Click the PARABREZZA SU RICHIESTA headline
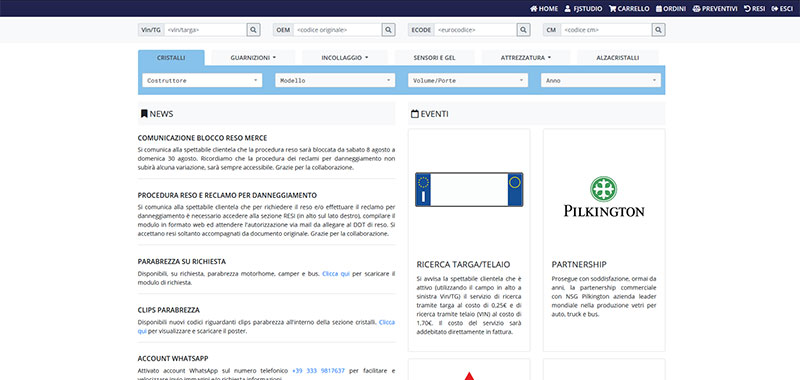Image resolution: width=800 pixels, height=380 pixels. [x=182, y=262]
